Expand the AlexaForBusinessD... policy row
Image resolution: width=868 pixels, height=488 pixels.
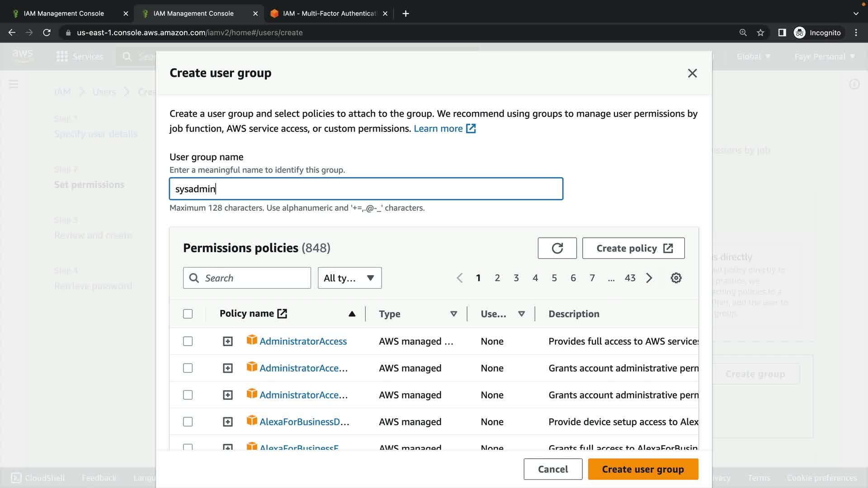point(228,422)
